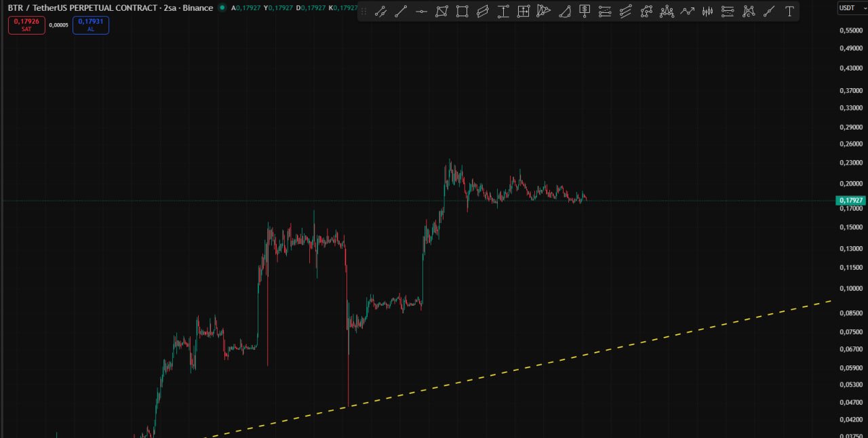Click the 0,06700 price axis label
This screenshot has width=868, height=438.
[851, 349]
